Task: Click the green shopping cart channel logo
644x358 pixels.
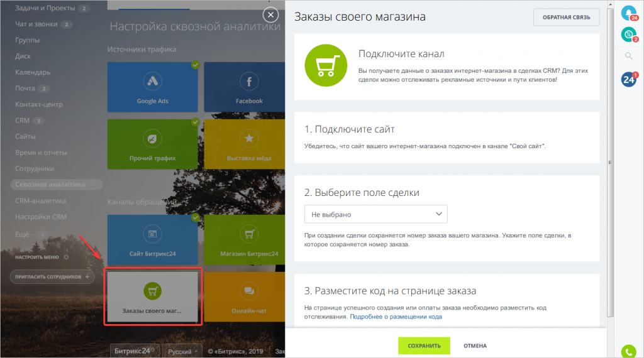Action: 326,65
